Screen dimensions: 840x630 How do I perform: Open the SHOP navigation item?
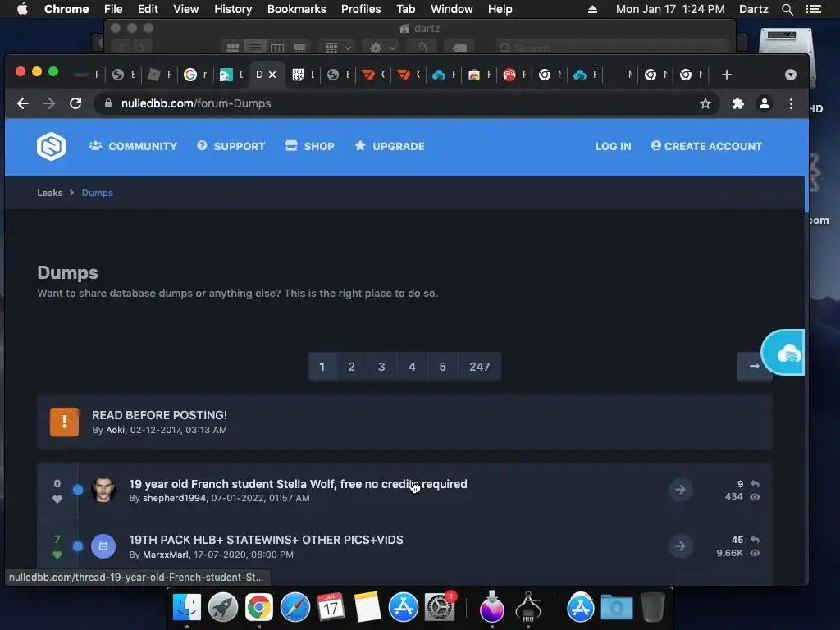(309, 146)
